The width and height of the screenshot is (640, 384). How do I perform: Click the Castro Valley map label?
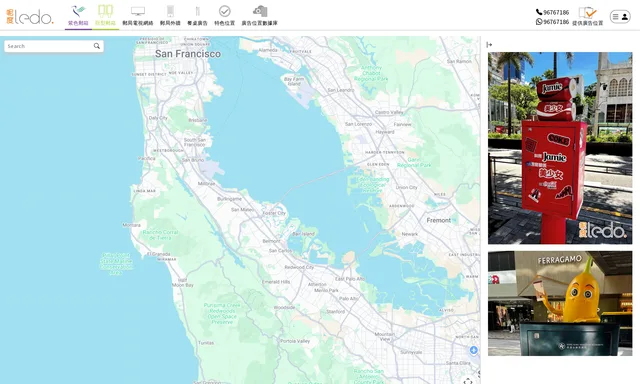coord(389,112)
